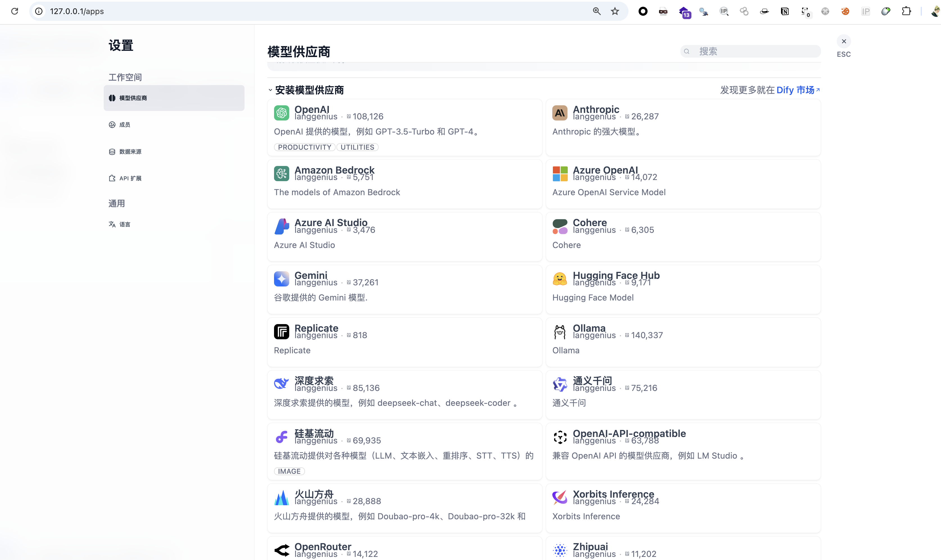Click the Replicate provider title
The height and width of the screenshot is (560, 941).
[x=316, y=328]
